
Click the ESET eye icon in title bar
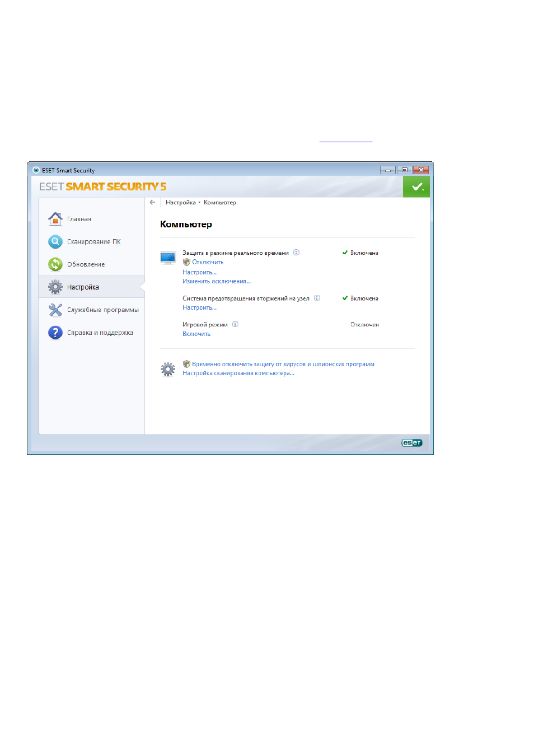(x=36, y=170)
